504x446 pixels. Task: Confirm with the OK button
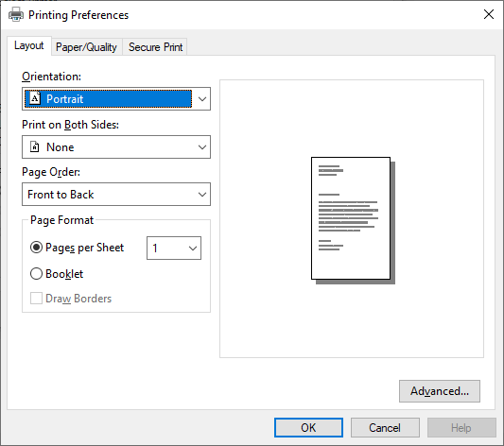[308, 428]
